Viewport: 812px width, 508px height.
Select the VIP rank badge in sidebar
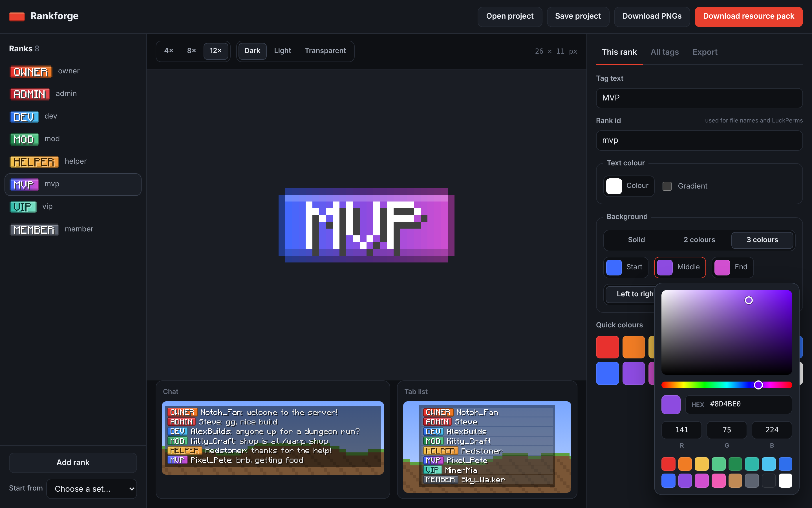coord(23,207)
